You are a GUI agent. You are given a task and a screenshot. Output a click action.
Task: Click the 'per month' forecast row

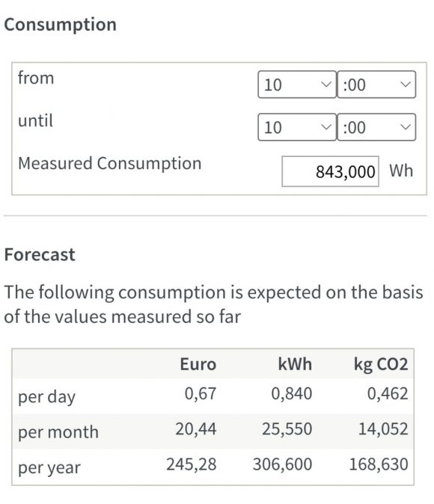tap(213, 431)
